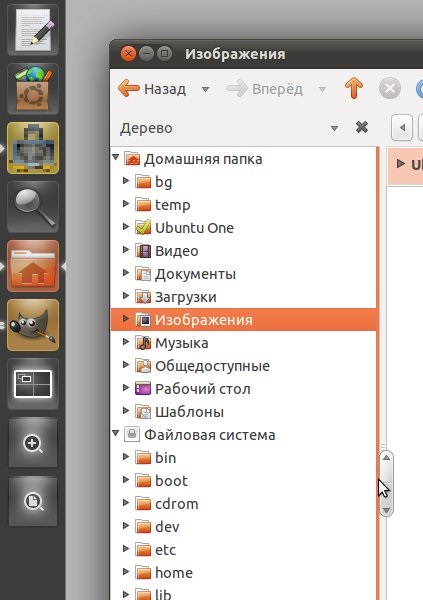Click the Home Folder launcher icon
The height and width of the screenshot is (600, 423).
tap(33, 266)
